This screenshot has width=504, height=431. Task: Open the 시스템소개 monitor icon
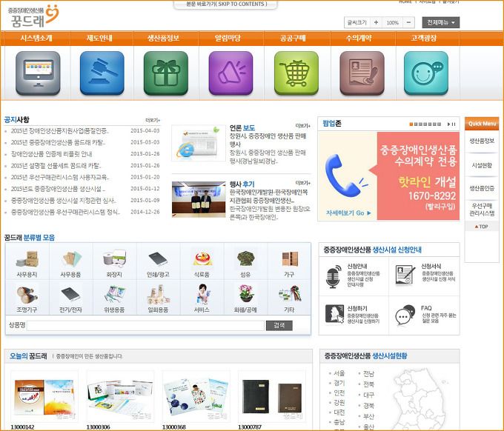click(38, 73)
